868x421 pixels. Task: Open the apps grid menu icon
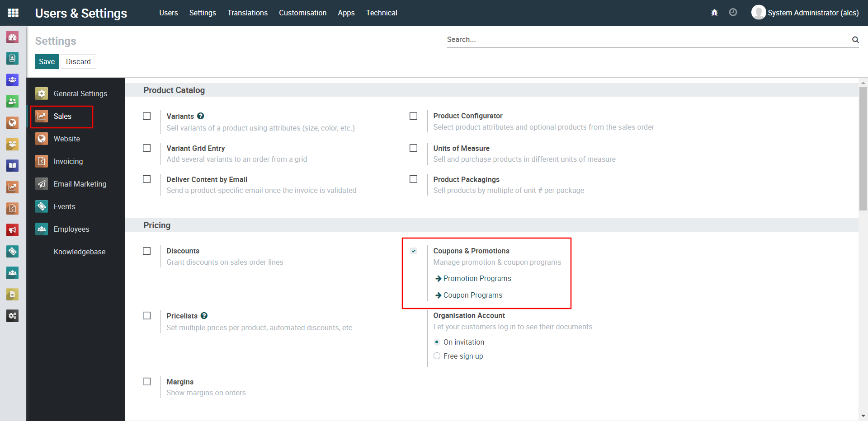coord(13,13)
